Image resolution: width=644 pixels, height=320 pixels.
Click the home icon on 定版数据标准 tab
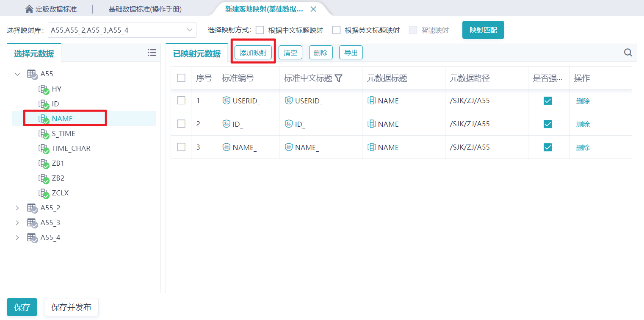(x=29, y=9)
